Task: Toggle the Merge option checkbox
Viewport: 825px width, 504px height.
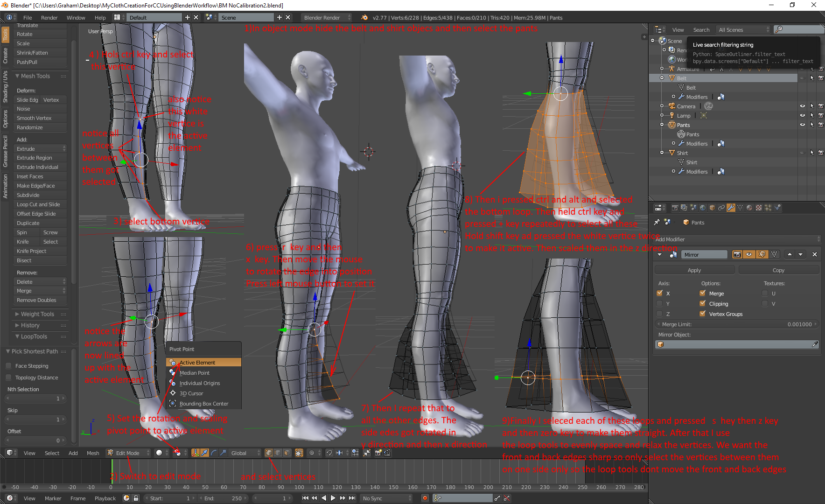Action: (x=702, y=293)
